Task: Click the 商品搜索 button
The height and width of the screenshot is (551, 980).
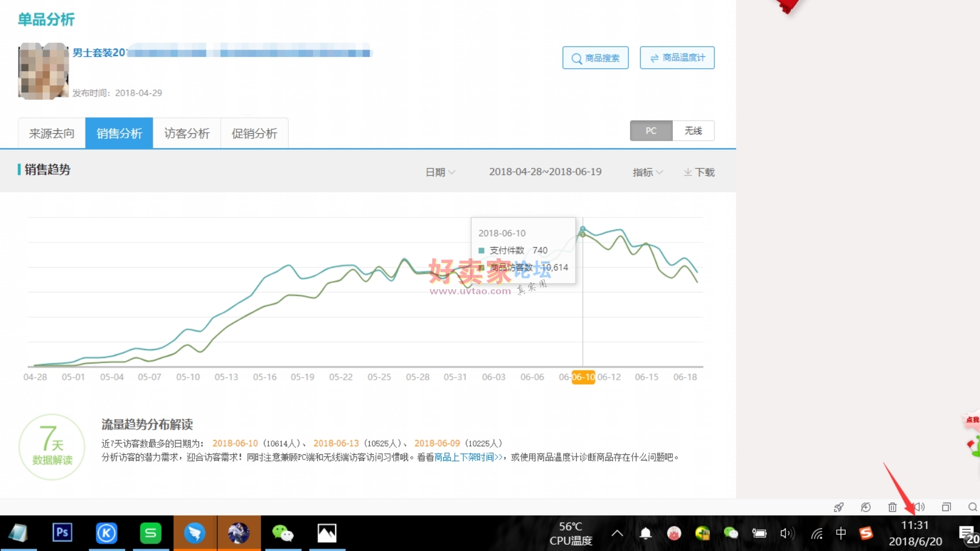Action: [595, 58]
